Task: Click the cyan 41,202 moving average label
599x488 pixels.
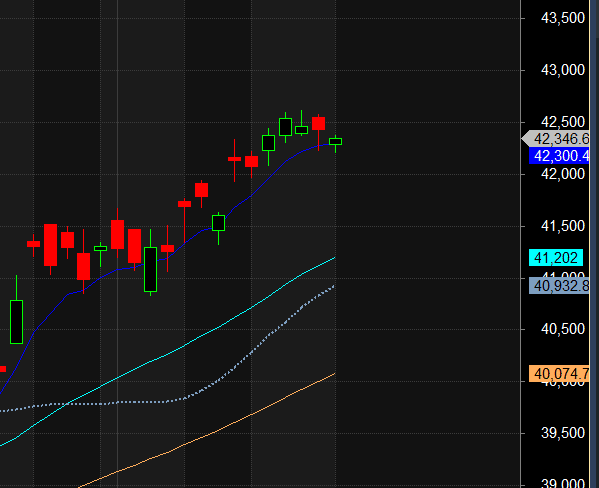Action: [556, 258]
